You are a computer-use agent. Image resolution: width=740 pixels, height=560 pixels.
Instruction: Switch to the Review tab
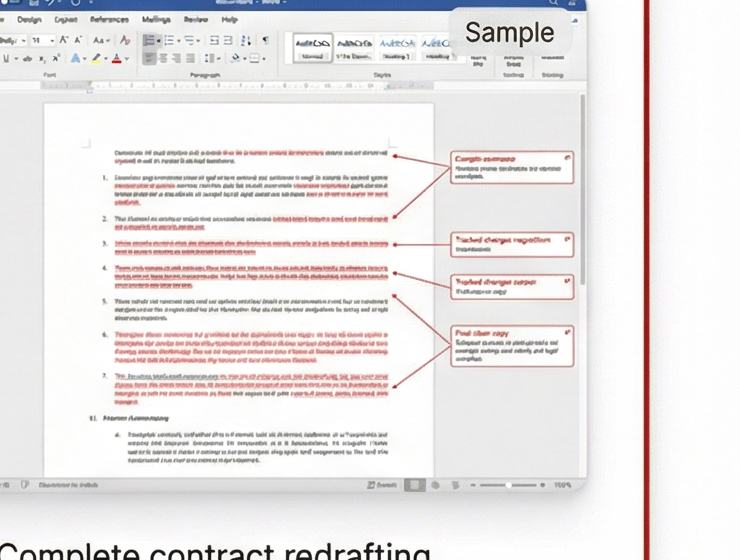(196, 20)
